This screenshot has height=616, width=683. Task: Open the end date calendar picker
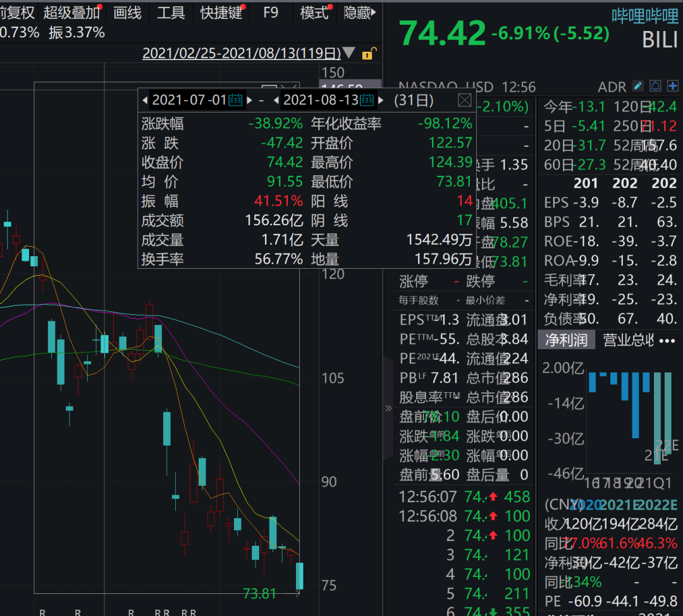(x=367, y=100)
